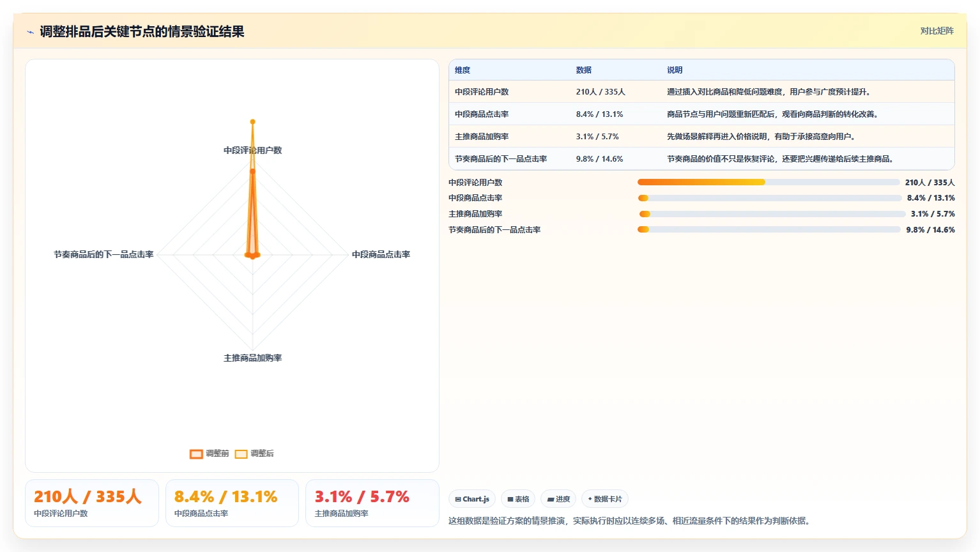This screenshot has width=980, height=552.
Task: Click progress list label 主推商品加购率
Action: 475,214
